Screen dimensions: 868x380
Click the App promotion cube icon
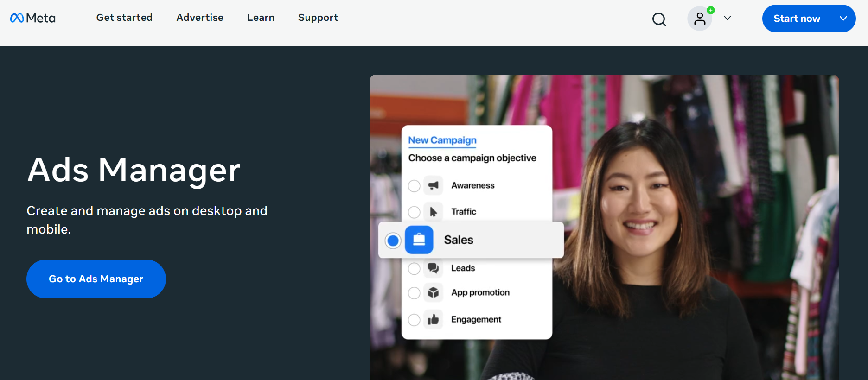pyautogui.click(x=433, y=292)
